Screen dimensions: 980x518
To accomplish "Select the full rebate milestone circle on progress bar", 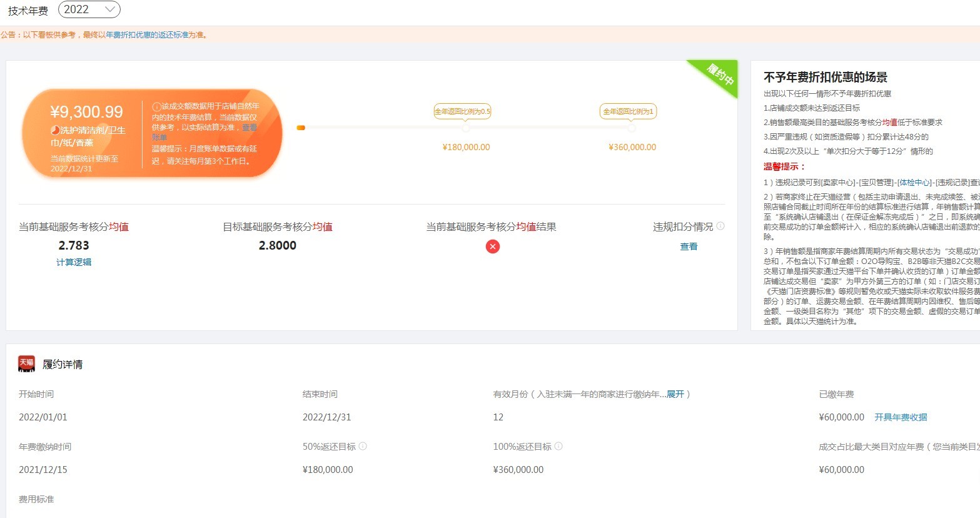I will point(632,128).
